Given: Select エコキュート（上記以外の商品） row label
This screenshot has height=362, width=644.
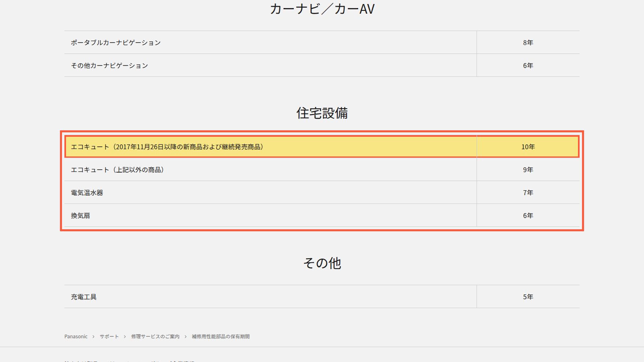Looking at the screenshot, I should coord(118,170).
